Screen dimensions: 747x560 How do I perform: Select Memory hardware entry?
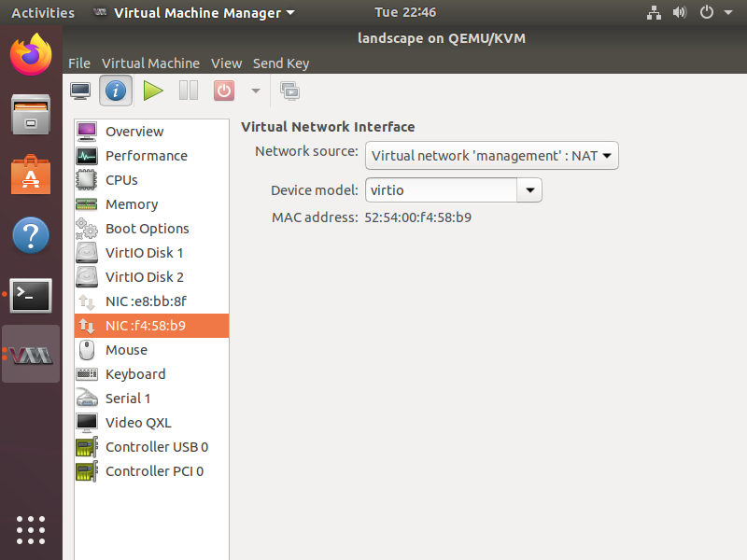(x=151, y=204)
